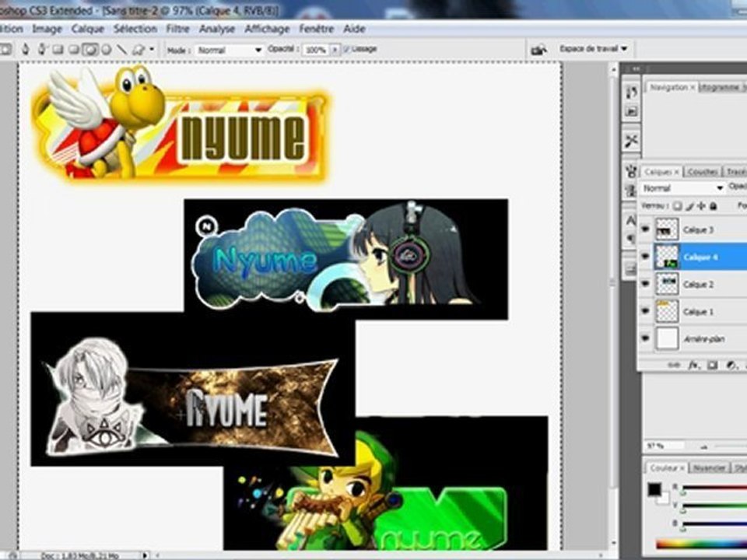Switch to the Calques tab

click(661, 172)
